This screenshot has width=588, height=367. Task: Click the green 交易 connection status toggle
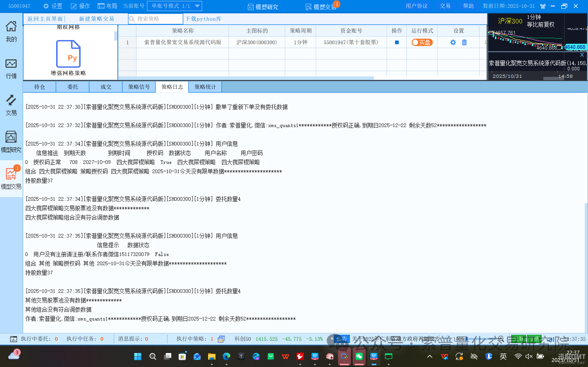pyautogui.click(x=518, y=339)
